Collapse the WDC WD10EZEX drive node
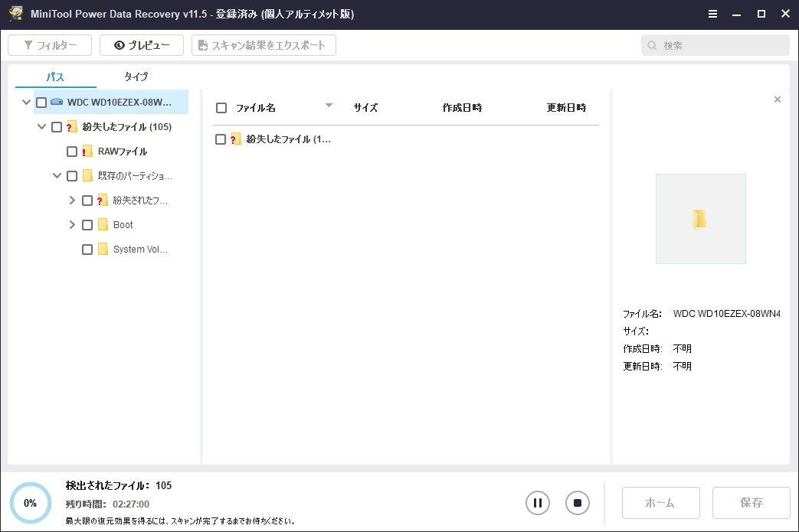 (27, 103)
